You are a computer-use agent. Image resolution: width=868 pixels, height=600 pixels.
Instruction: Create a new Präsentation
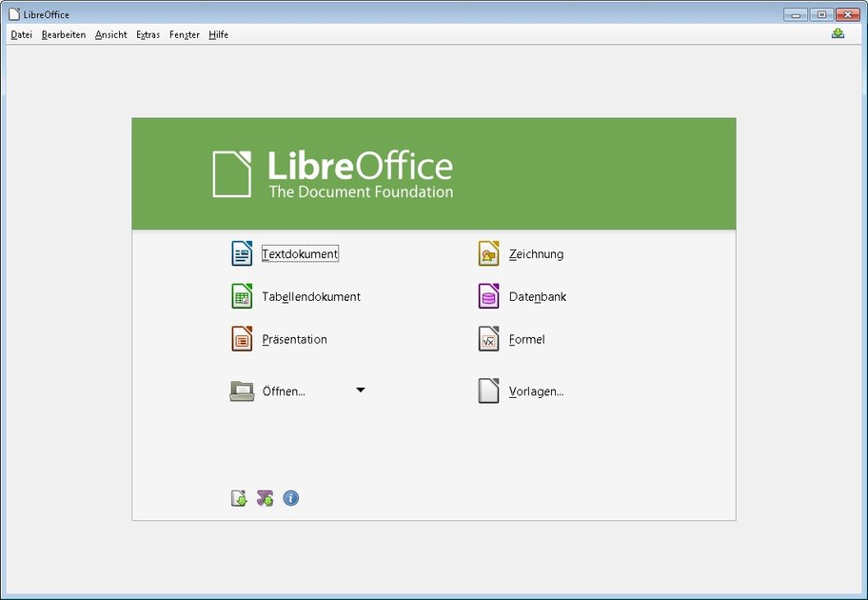(x=294, y=339)
